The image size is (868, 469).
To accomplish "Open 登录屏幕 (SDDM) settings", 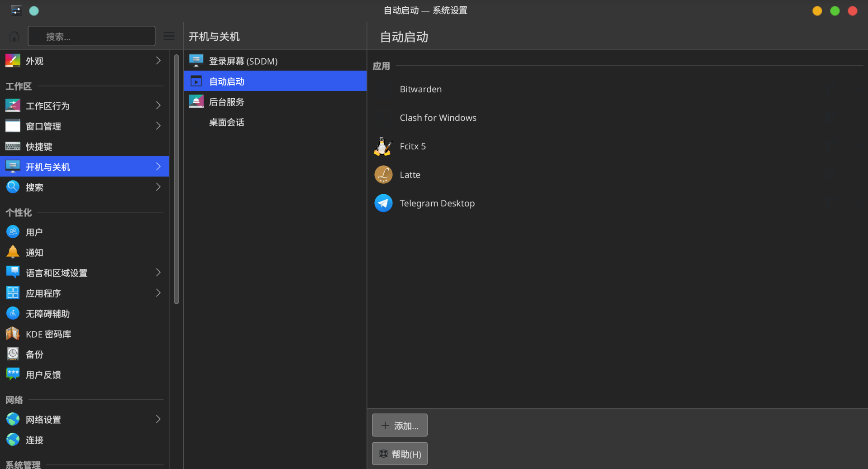I will 243,61.
